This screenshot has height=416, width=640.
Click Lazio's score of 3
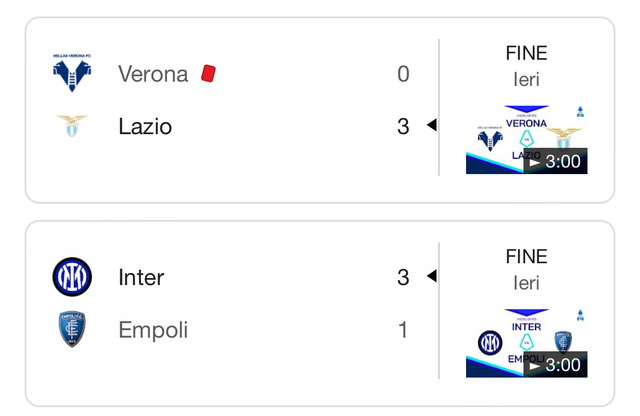coord(403,126)
